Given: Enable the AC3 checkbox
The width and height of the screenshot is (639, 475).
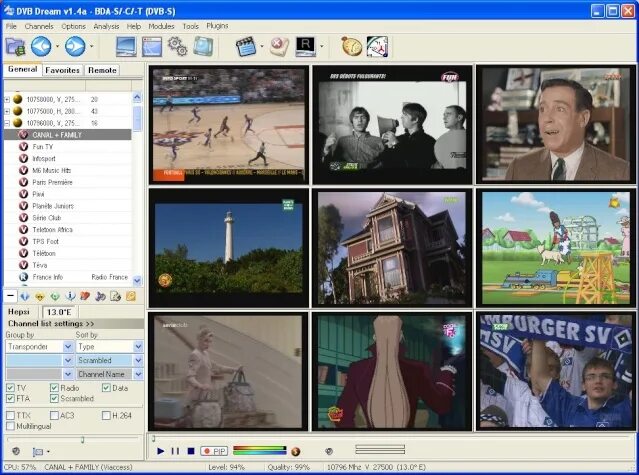Looking at the screenshot, I should [x=54, y=416].
